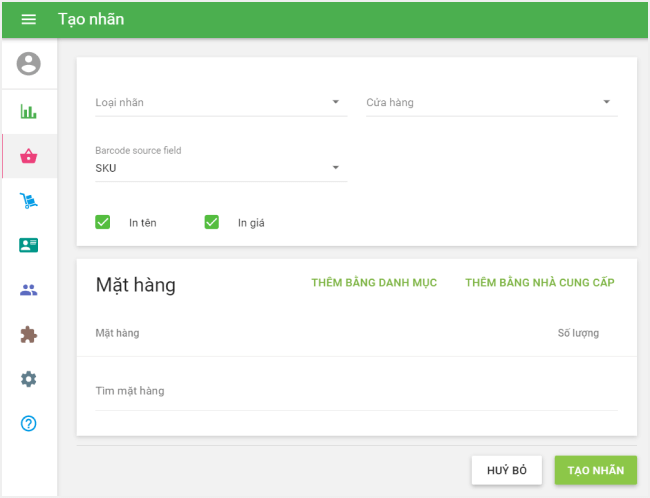Open the Barcode source field SKU dropdown

click(x=220, y=168)
